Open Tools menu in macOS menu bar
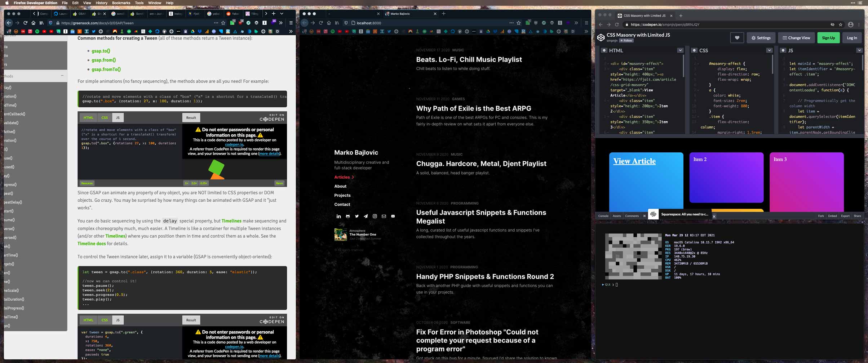Screen dimensions: 868x363 [x=139, y=3]
